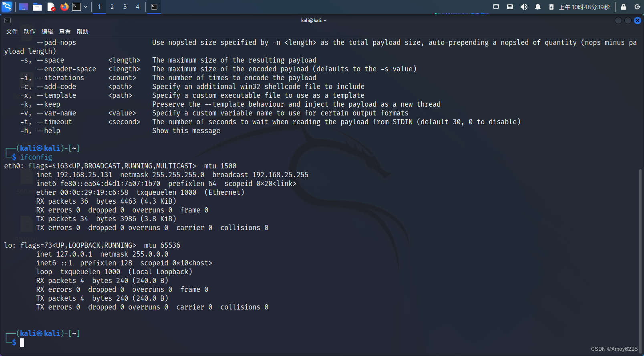Screen dimensions: 644x356
Task: Open the network connection tray icon
Action: (496, 7)
